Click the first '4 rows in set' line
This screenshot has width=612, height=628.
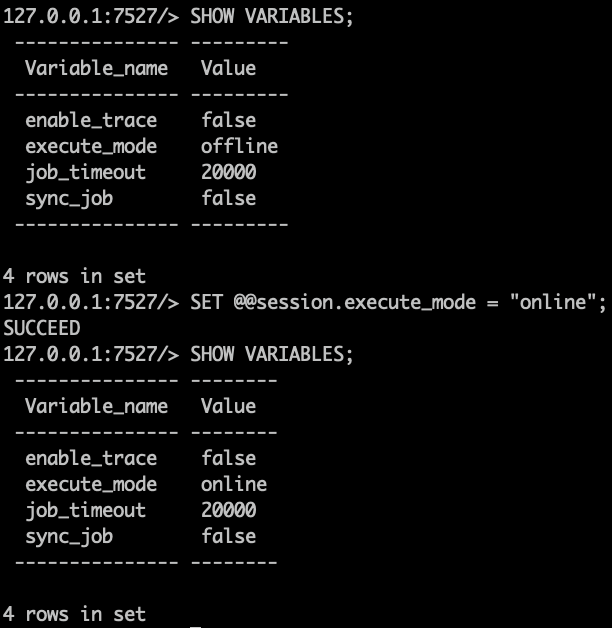click(x=74, y=276)
